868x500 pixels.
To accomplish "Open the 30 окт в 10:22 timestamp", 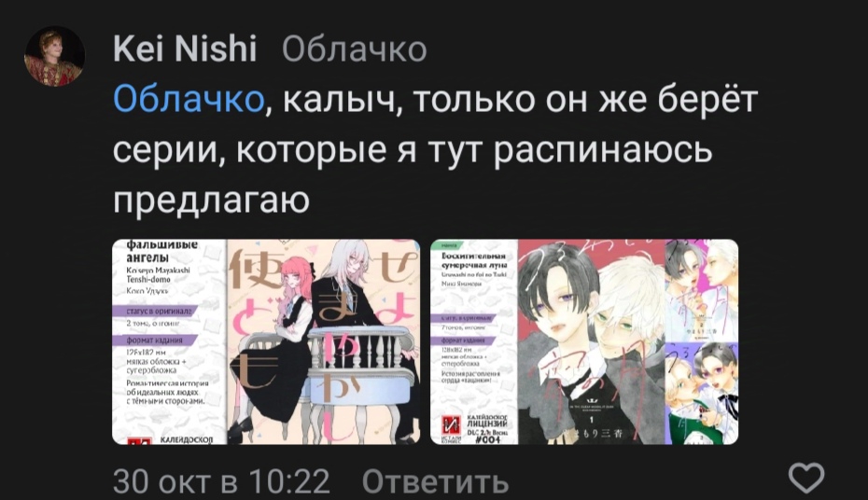I will point(221,481).
